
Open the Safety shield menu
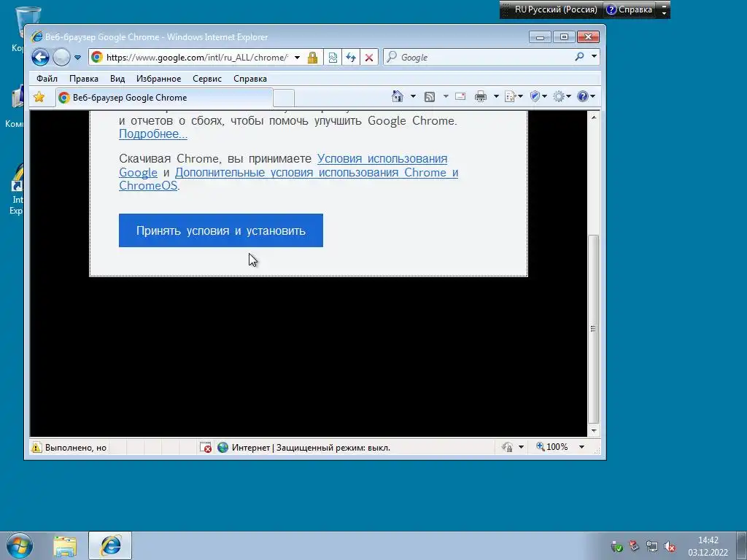pyautogui.click(x=538, y=97)
